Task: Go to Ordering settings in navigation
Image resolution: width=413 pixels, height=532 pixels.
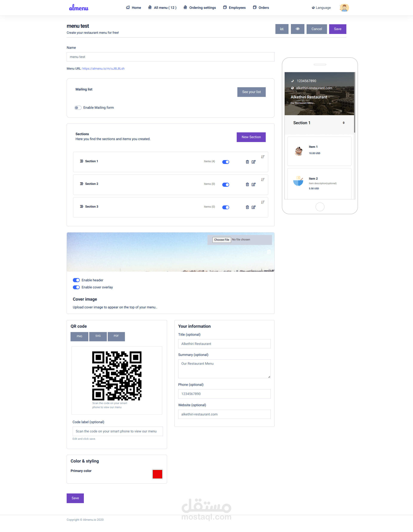Action: (x=200, y=8)
